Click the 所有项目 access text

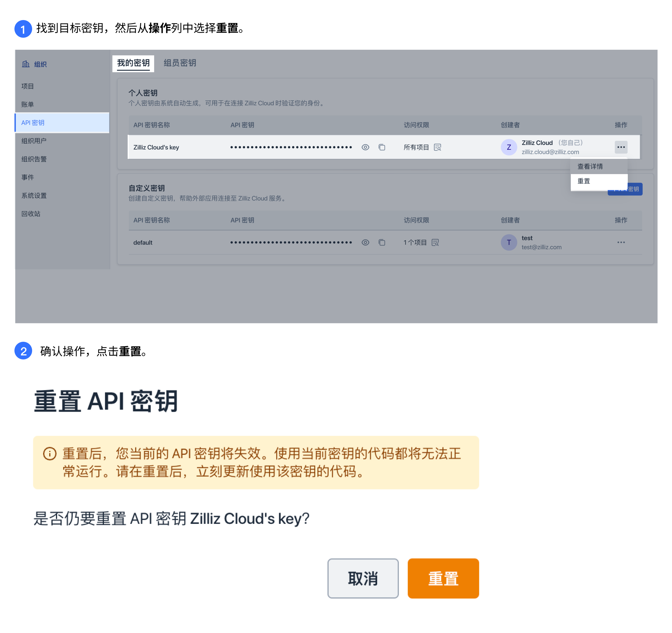tap(416, 147)
